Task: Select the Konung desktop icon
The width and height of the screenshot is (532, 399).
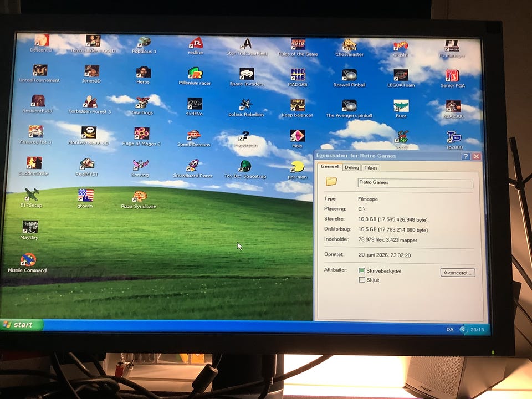Action: (x=140, y=165)
